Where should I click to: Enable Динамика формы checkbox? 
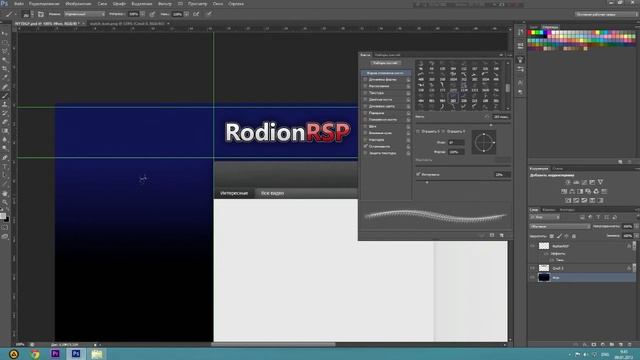coord(365,80)
